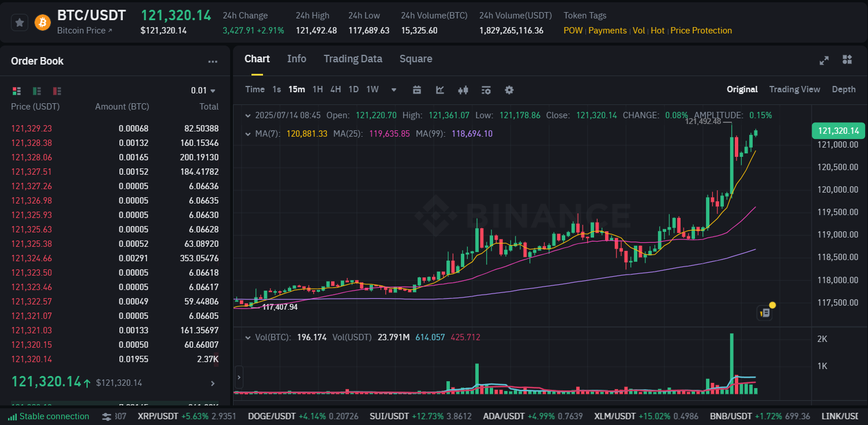Open the Bitcoin Price link

pyautogui.click(x=85, y=31)
